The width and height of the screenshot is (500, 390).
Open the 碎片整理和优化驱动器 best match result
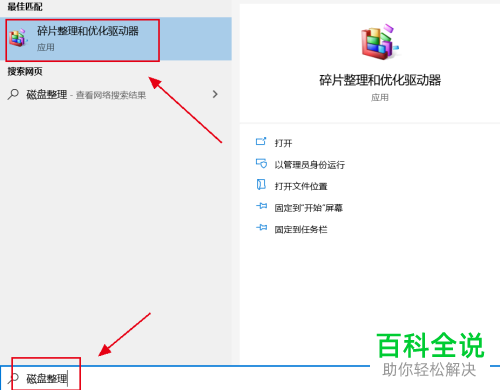pyautogui.click(x=116, y=39)
